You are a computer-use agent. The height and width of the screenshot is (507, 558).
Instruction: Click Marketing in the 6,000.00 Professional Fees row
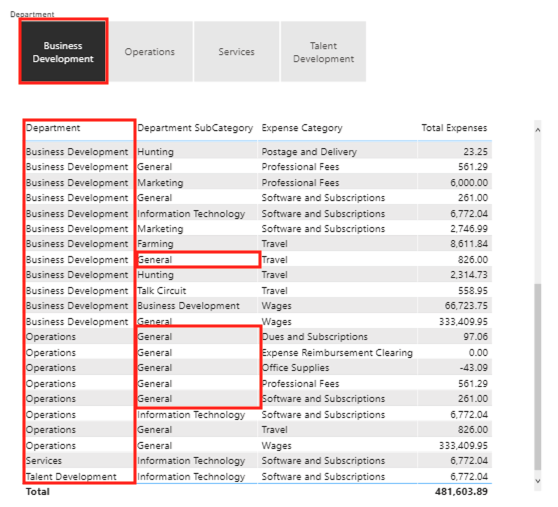pyautogui.click(x=160, y=183)
